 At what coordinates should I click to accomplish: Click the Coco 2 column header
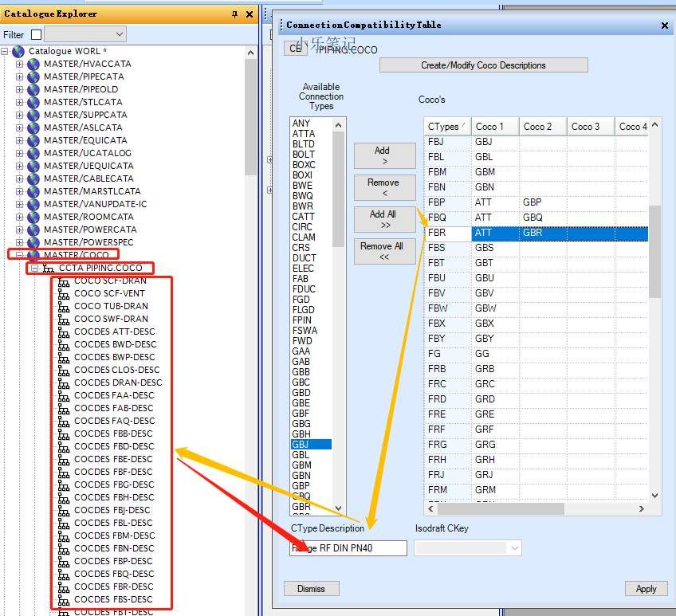click(x=543, y=127)
